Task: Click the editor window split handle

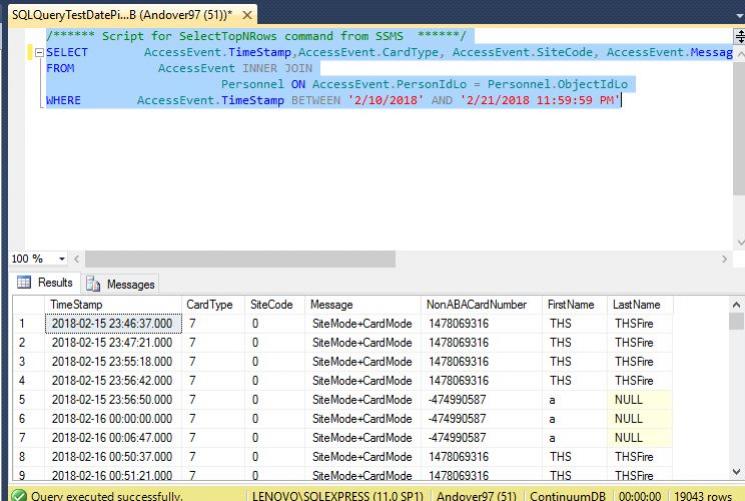Action: pos(738,35)
